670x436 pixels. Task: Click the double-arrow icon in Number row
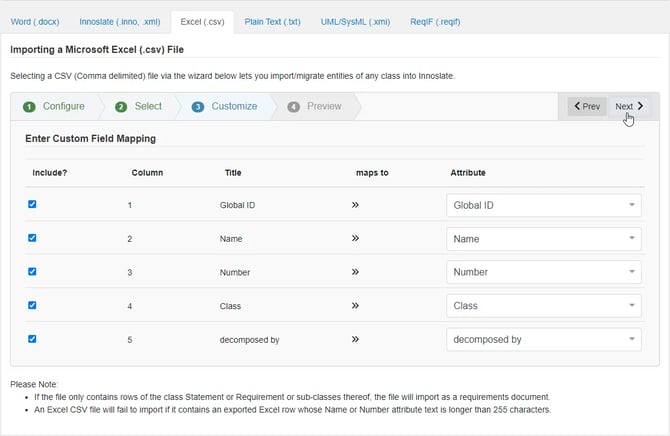point(355,272)
